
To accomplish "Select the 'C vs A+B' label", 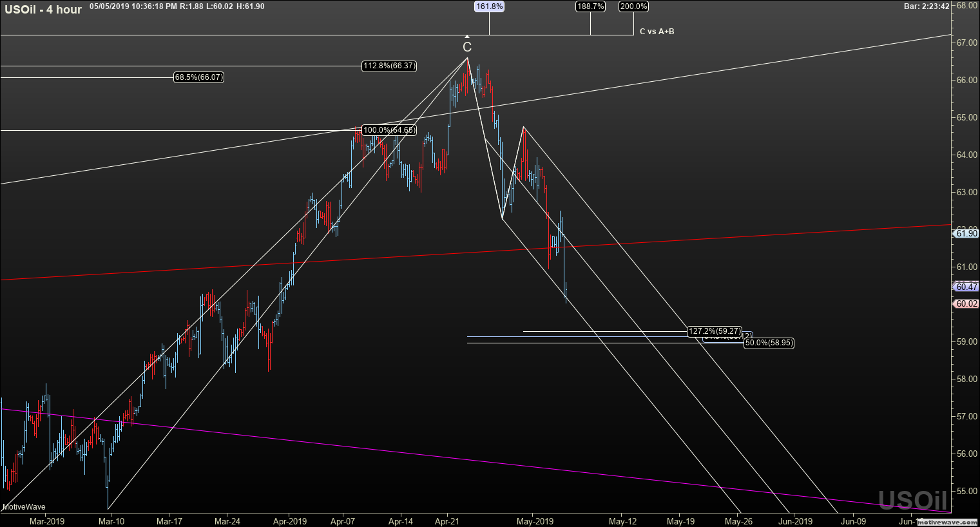I will tap(657, 31).
